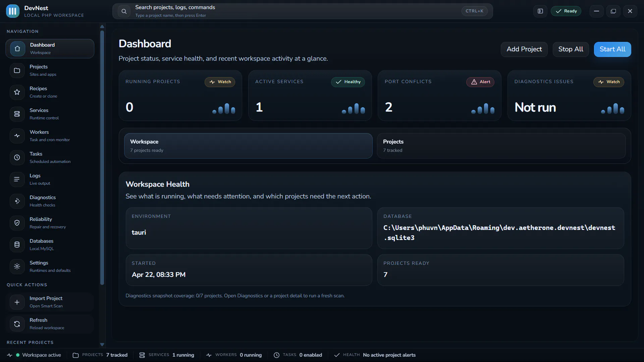This screenshot has height=362, width=644.
Task: Open Services server icon
Action: [17, 114]
